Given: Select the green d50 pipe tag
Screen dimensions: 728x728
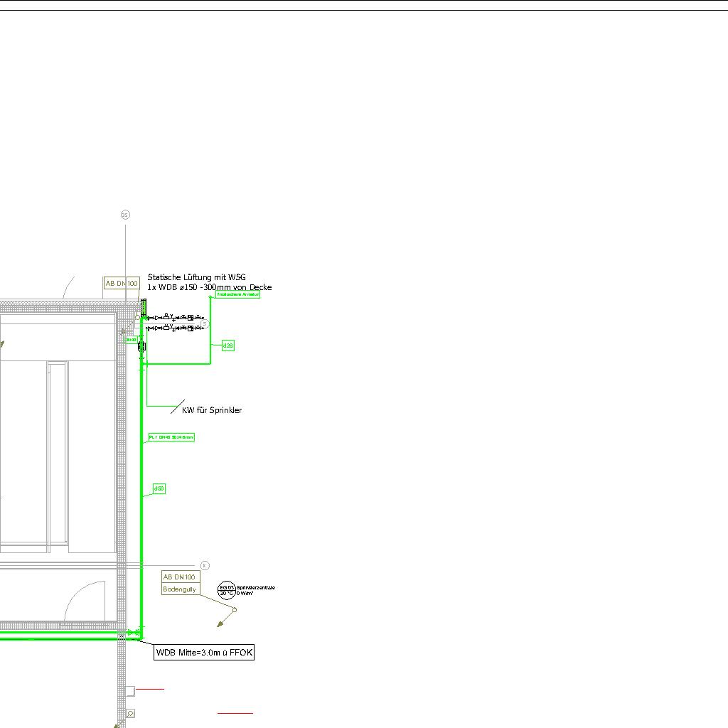Looking at the screenshot, I should [159, 489].
